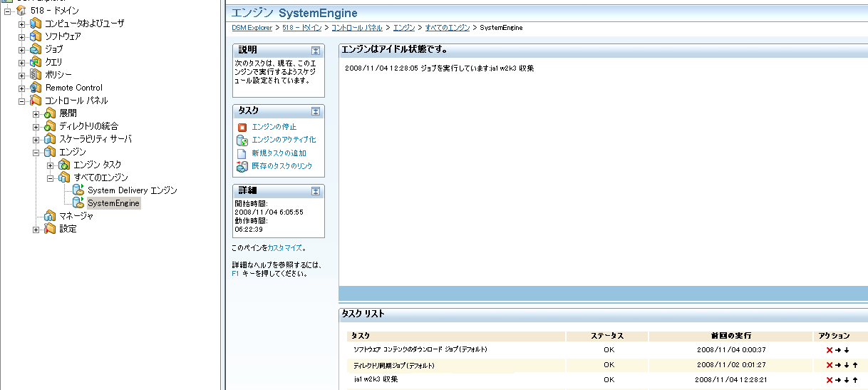The image size is (868, 390).
Task: Collapse the コントロール パネル node
Action: [22, 101]
